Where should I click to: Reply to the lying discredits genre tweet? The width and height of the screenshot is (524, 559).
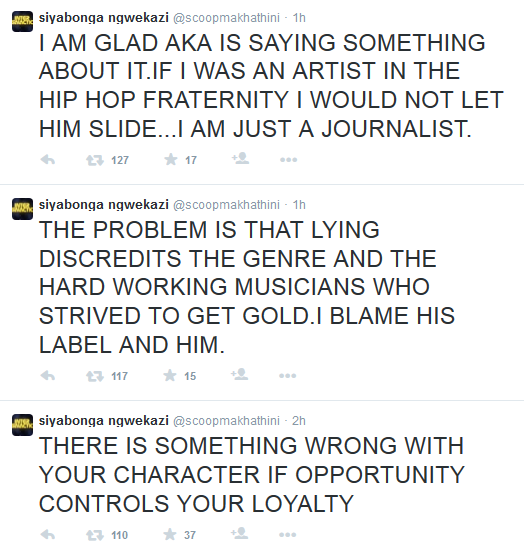[x=48, y=376]
